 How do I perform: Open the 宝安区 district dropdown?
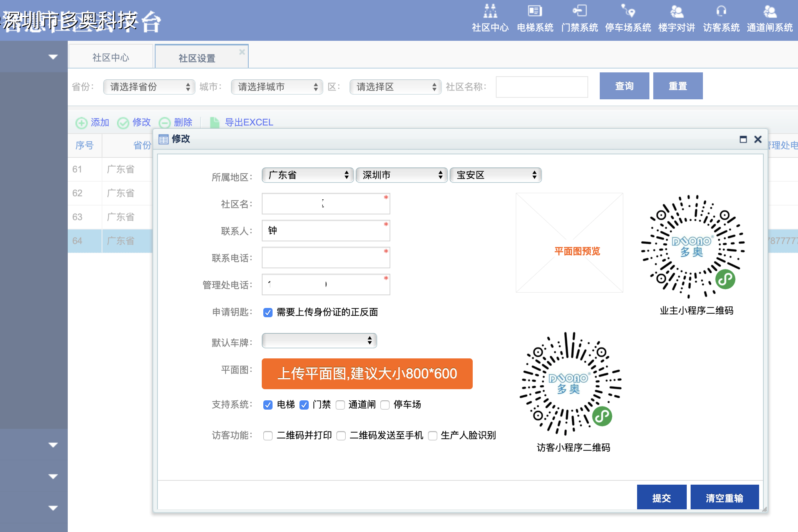[x=496, y=175]
